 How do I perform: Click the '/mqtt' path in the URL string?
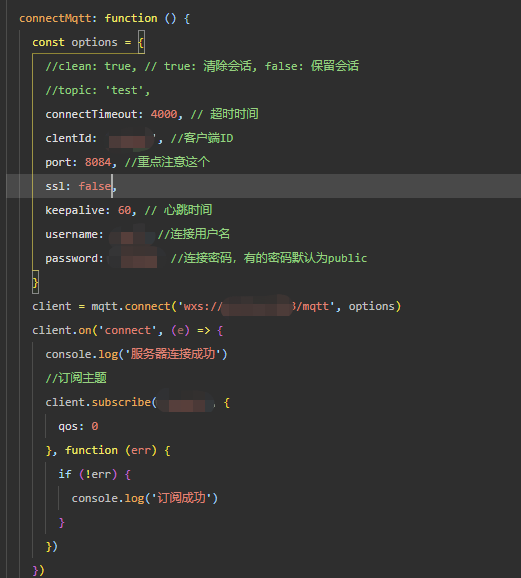[x=312, y=306]
